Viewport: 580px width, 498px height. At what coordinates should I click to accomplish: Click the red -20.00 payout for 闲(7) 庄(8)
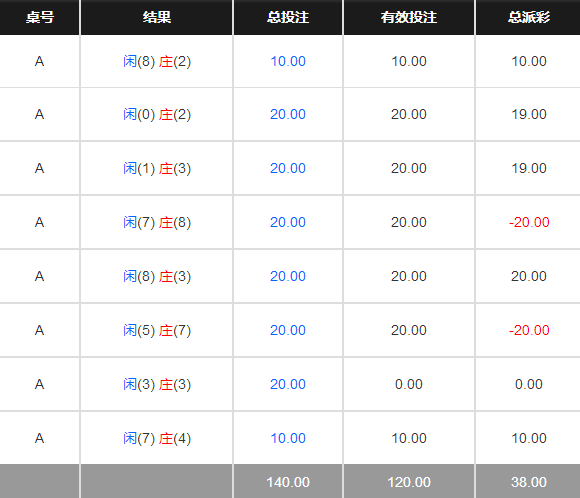529,222
